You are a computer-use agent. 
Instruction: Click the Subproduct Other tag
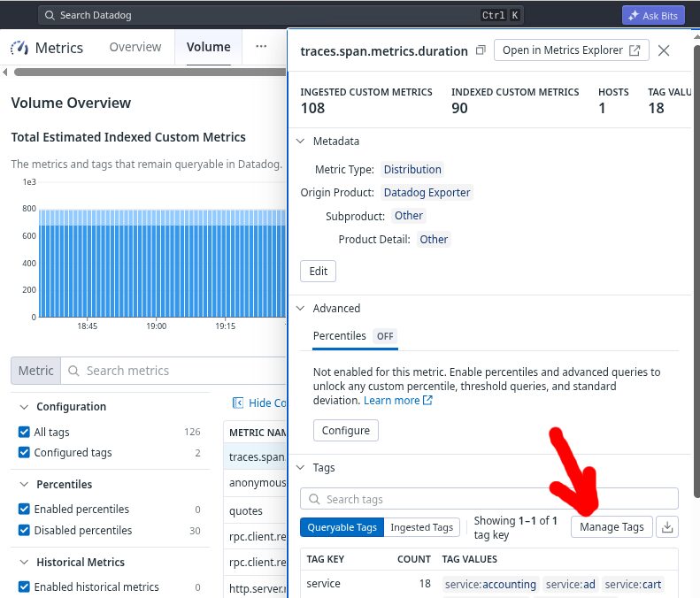click(x=409, y=216)
